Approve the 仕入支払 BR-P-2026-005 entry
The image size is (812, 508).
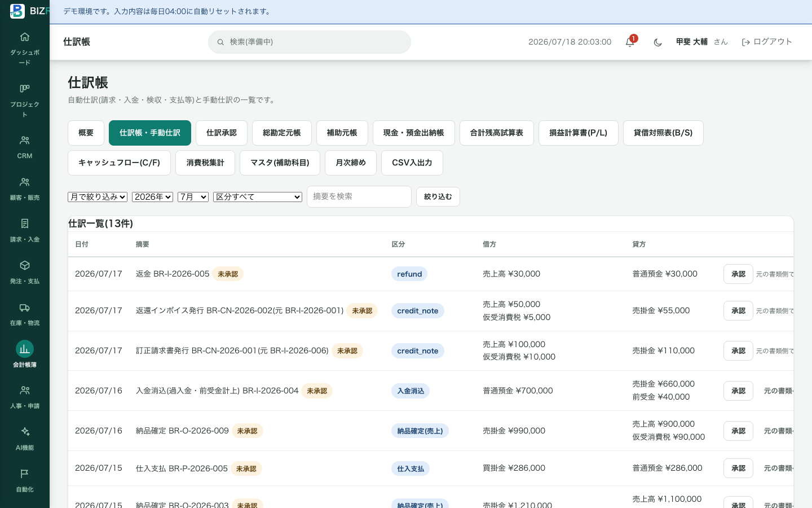tap(738, 468)
